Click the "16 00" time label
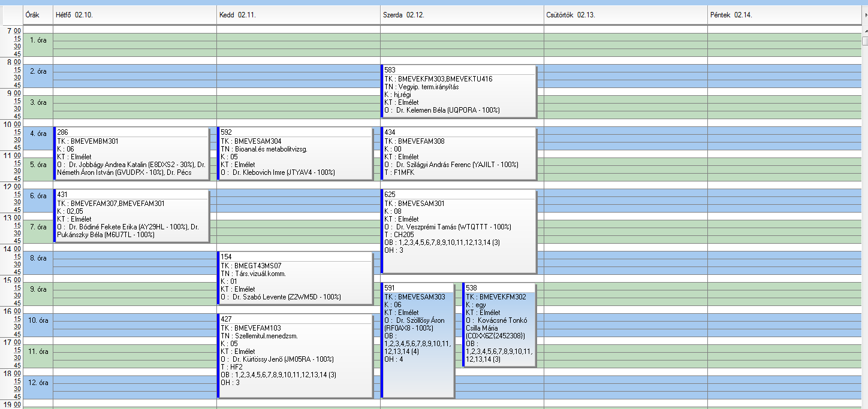The width and height of the screenshot is (868, 409). point(12,310)
